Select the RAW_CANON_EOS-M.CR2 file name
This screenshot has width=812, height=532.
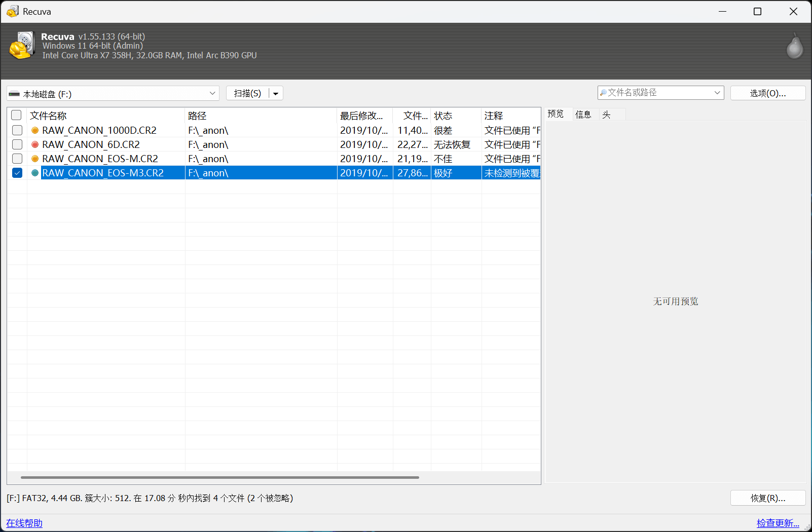click(100, 159)
